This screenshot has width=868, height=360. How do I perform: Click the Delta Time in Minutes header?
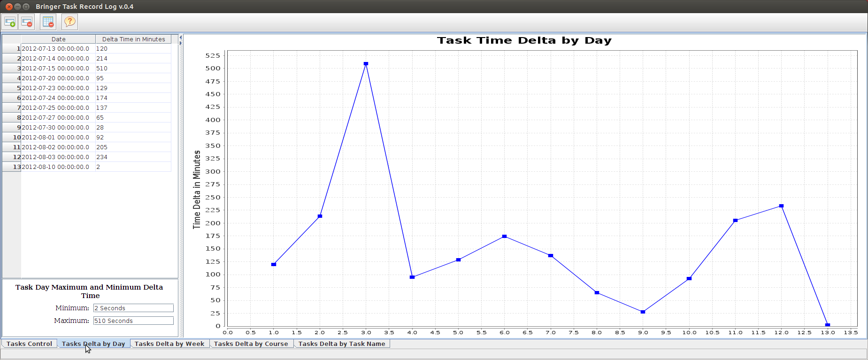pos(133,39)
